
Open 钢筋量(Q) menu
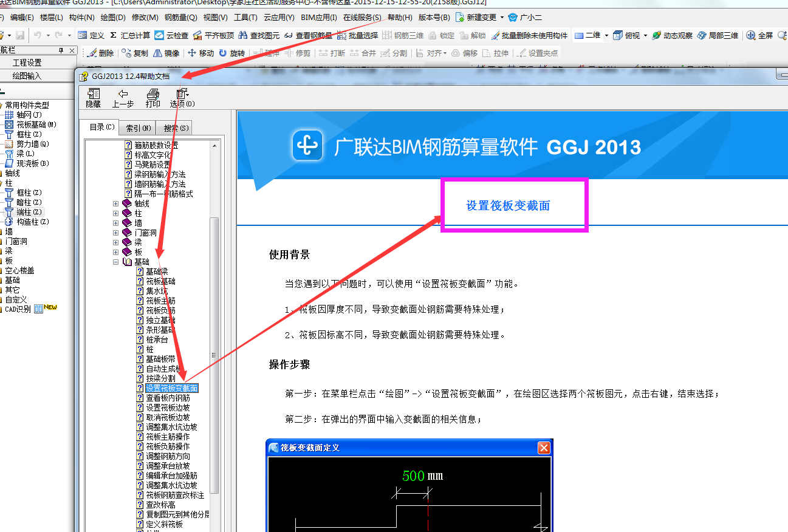point(181,18)
